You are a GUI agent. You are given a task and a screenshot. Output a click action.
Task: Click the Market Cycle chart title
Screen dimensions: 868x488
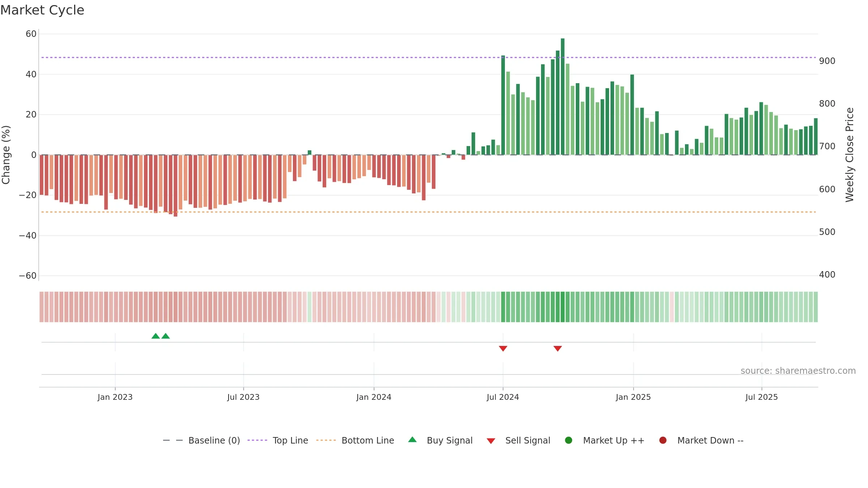click(42, 10)
